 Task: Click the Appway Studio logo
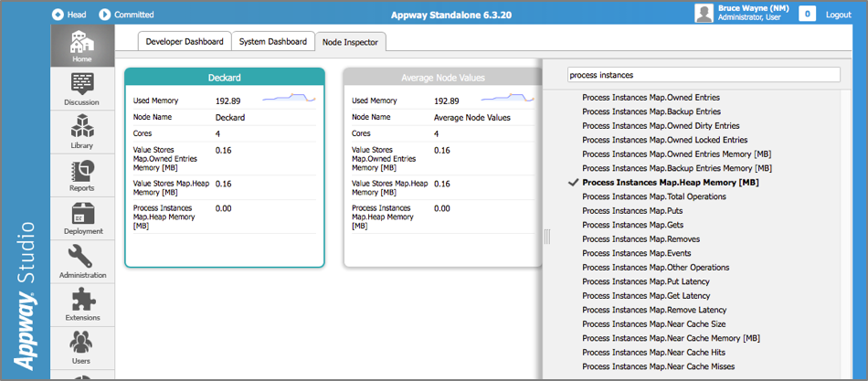pos(25,297)
